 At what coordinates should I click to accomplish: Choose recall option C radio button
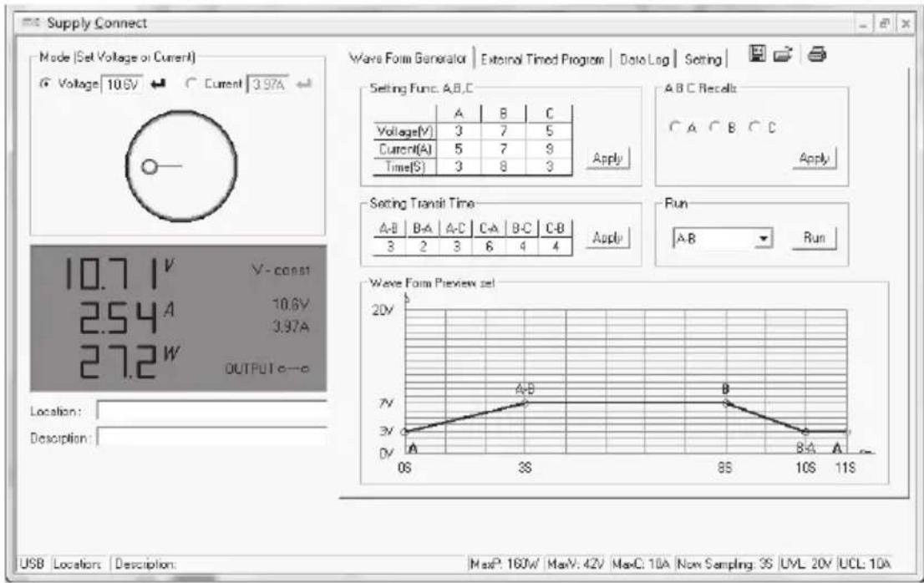[x=754, y=127]
